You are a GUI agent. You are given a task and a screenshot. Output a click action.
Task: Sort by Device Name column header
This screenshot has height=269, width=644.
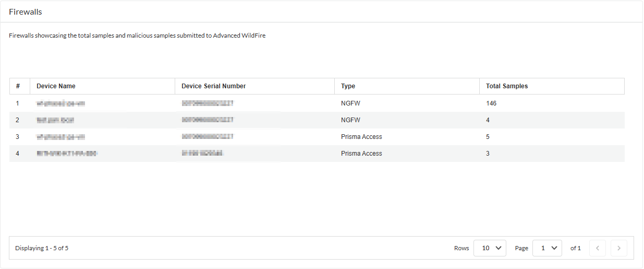[x=56, y=86]
